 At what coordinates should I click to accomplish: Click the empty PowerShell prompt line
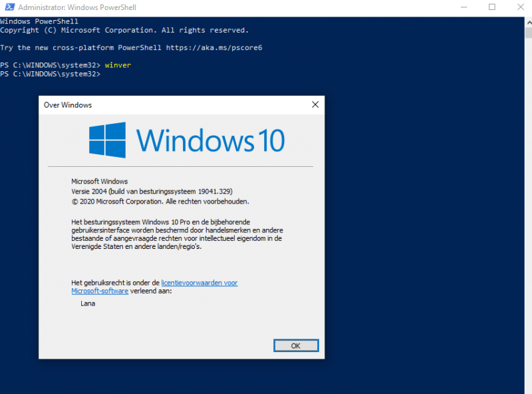click(51, 74)
